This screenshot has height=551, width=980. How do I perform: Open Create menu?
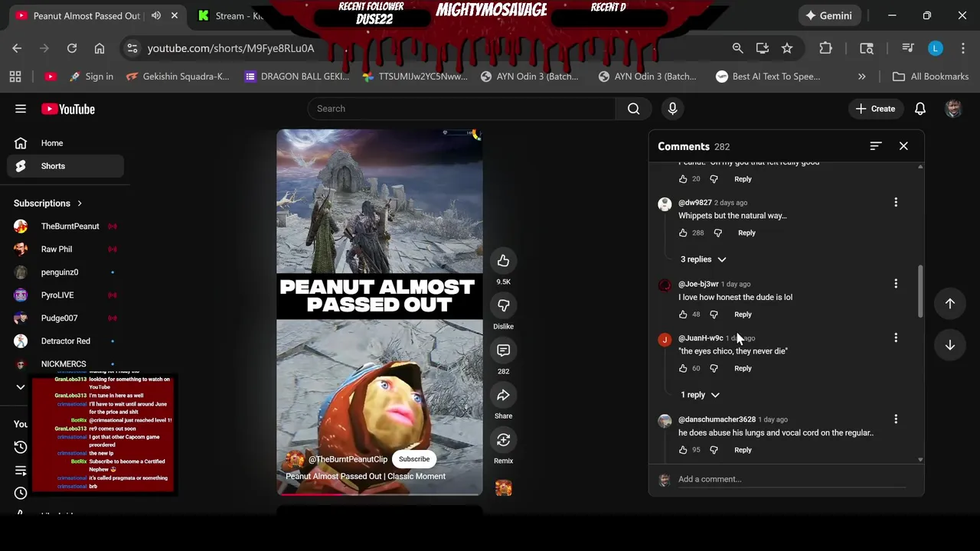(x=874, y=109)
